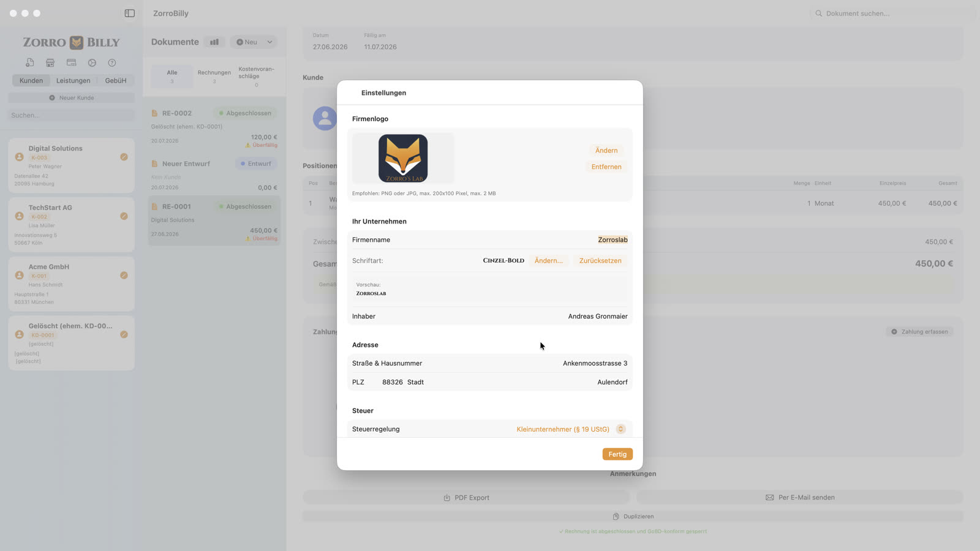Image resolution: width=980 pixels, height=551 pixels.
Task: Click Ändern... next to Schriftart
Action: (549, 261)
